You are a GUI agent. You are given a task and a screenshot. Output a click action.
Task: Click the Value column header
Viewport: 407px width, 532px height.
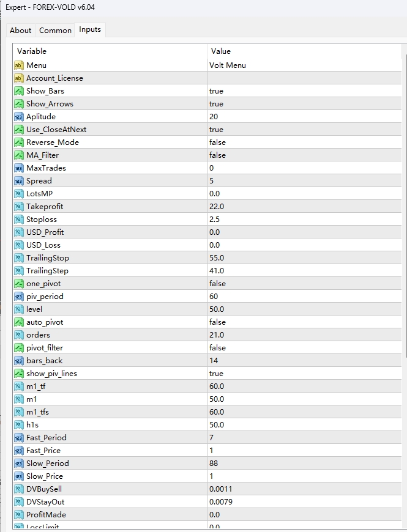pyautogui.click(x=221, y=51)
